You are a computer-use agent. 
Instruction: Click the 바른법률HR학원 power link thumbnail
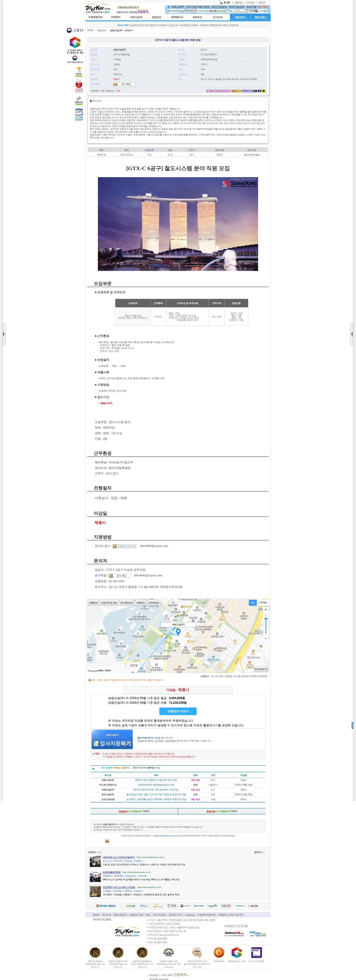click(95, 877)
